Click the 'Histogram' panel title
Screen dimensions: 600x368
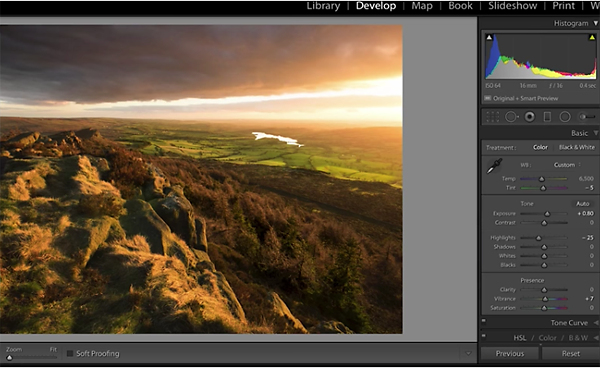point(571,23)
